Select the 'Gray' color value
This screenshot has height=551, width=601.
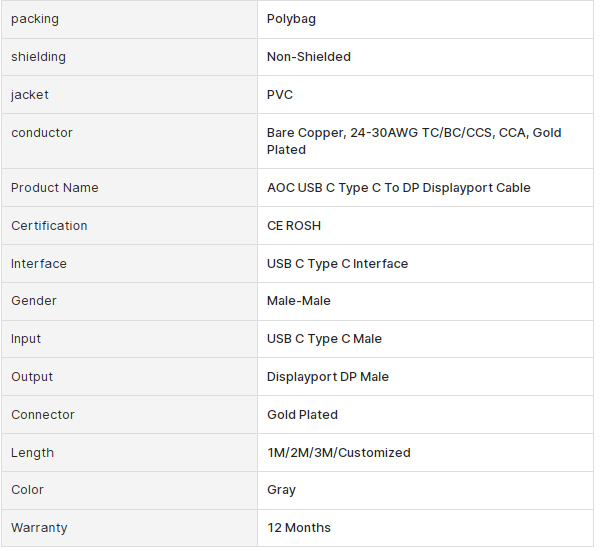click(281, 490)
